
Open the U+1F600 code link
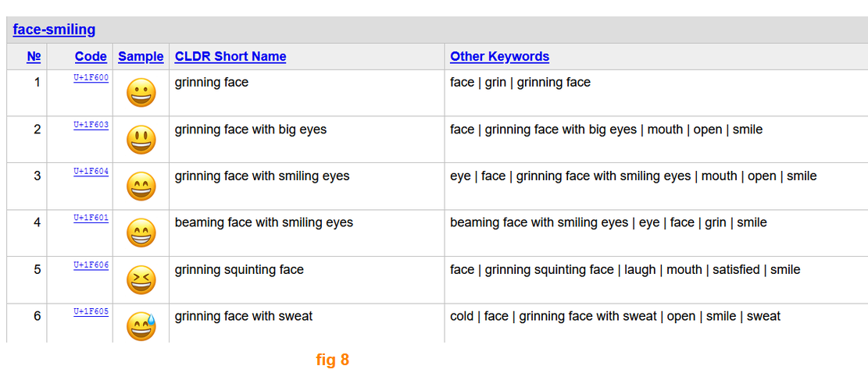(91, 78)
